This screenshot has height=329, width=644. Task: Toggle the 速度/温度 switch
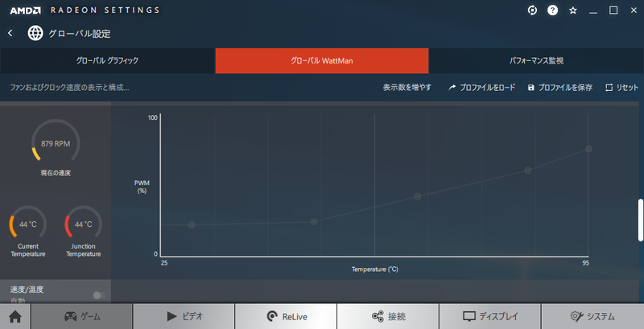(x=99, y=295)
